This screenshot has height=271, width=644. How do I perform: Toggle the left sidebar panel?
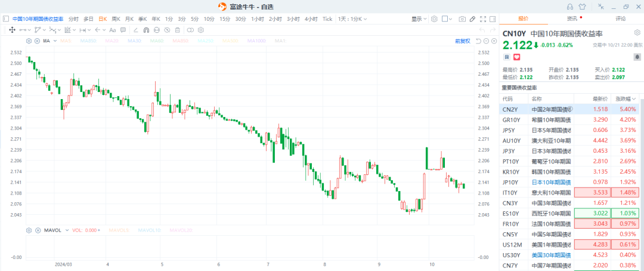click(6, 19)
